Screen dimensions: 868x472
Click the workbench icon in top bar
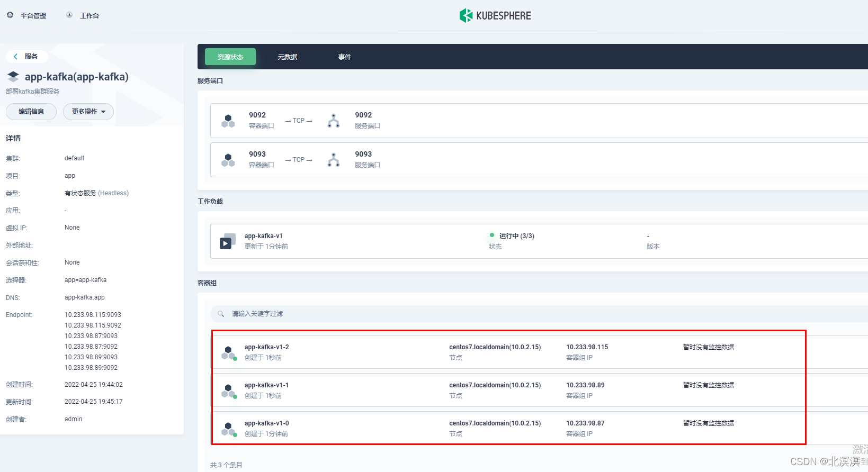(x=69, y=15)
